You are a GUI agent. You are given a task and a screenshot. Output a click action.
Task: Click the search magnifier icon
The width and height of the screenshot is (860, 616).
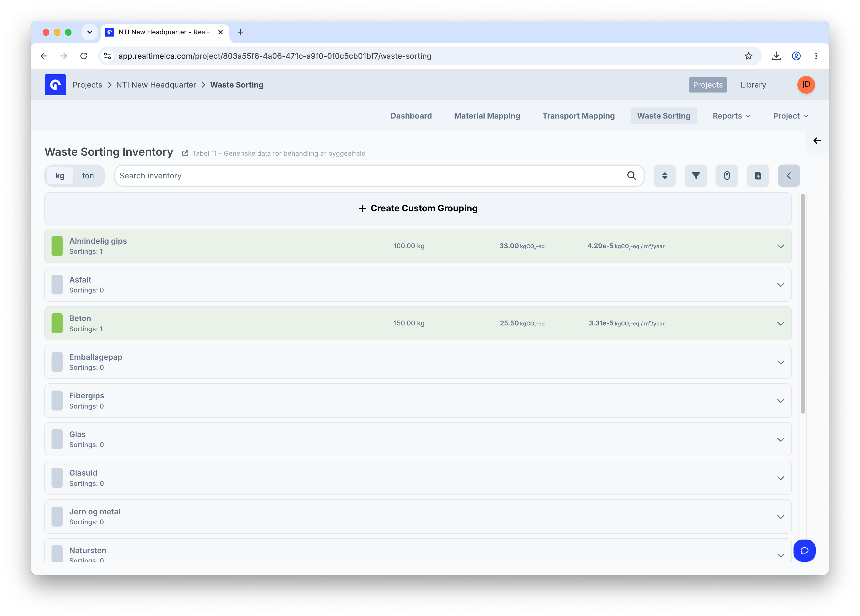pyautogui.click(x=631, y=176)
